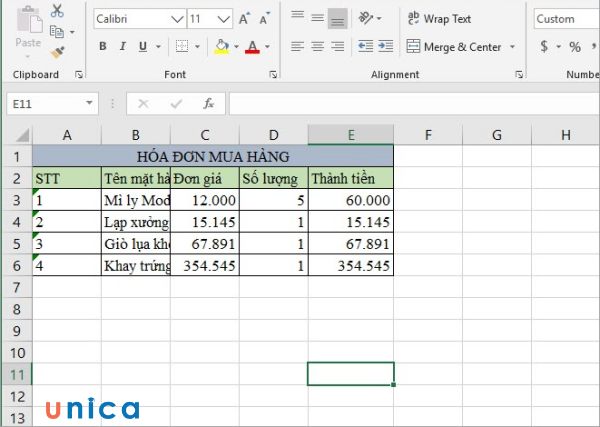Open Alignment settings dialog launcher

pyautogui.click(x=519, y=75)
